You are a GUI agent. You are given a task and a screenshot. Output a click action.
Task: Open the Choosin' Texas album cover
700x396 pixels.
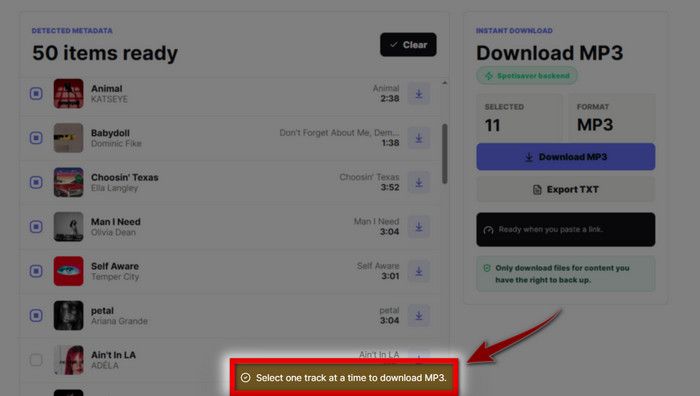[68, 182]
